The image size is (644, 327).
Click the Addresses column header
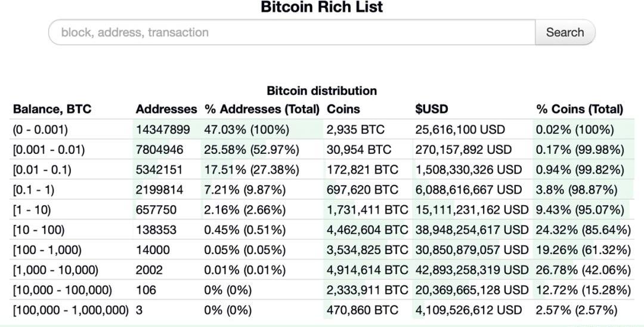pos(166,109)
